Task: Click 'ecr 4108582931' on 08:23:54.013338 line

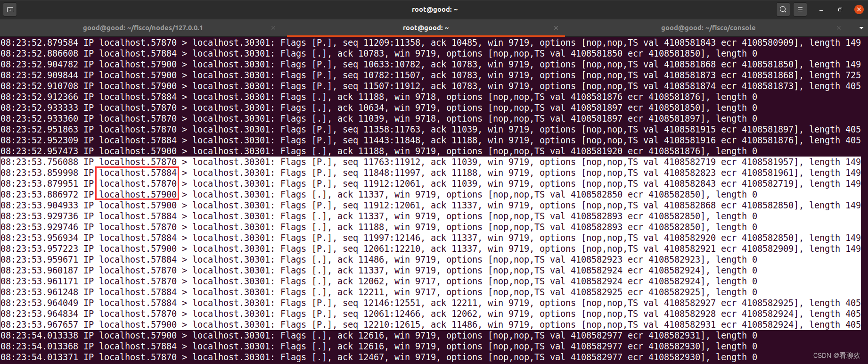Action: [663, 336]
